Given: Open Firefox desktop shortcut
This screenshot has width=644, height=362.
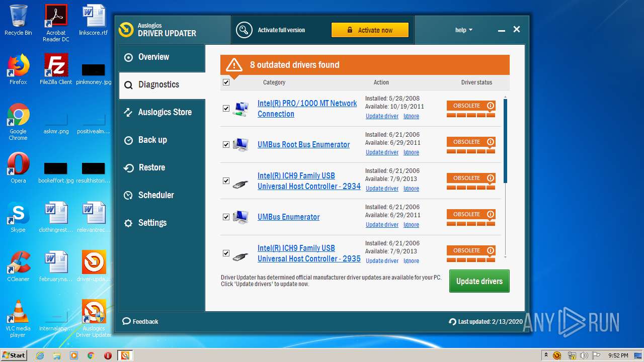Looking at the screenshot, I should (18, 69).
